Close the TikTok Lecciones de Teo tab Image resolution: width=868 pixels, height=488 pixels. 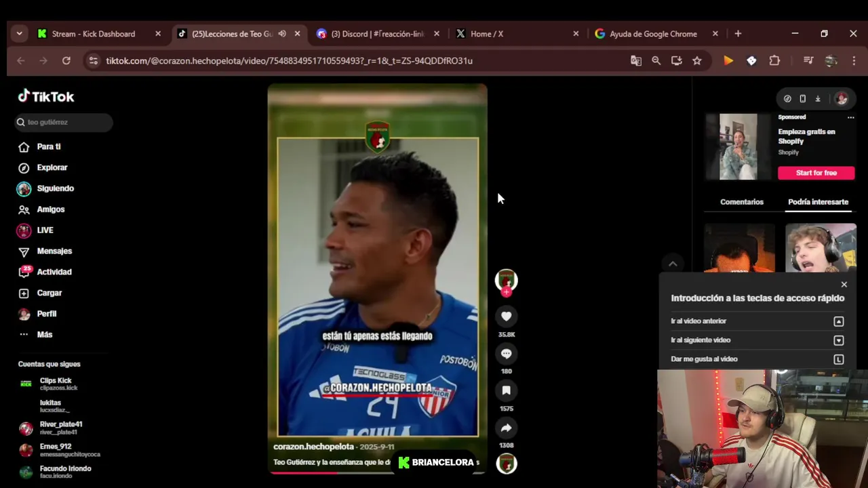point(297,34)
